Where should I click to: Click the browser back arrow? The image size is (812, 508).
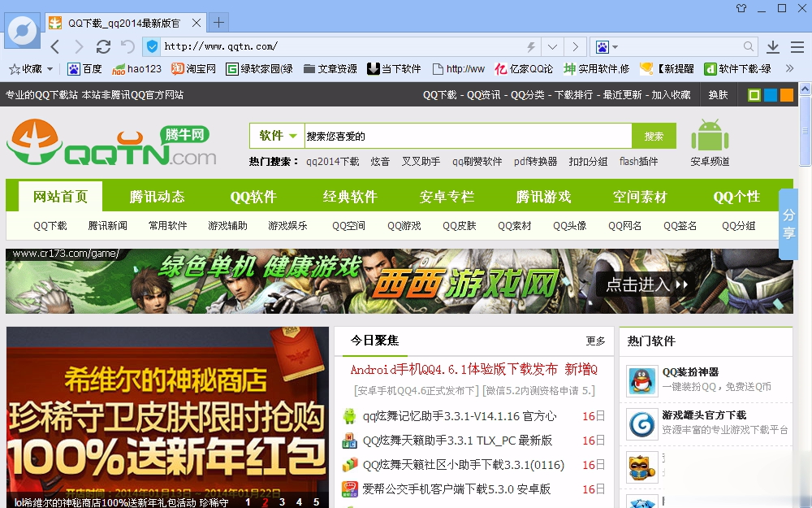[x=55, y=46]
